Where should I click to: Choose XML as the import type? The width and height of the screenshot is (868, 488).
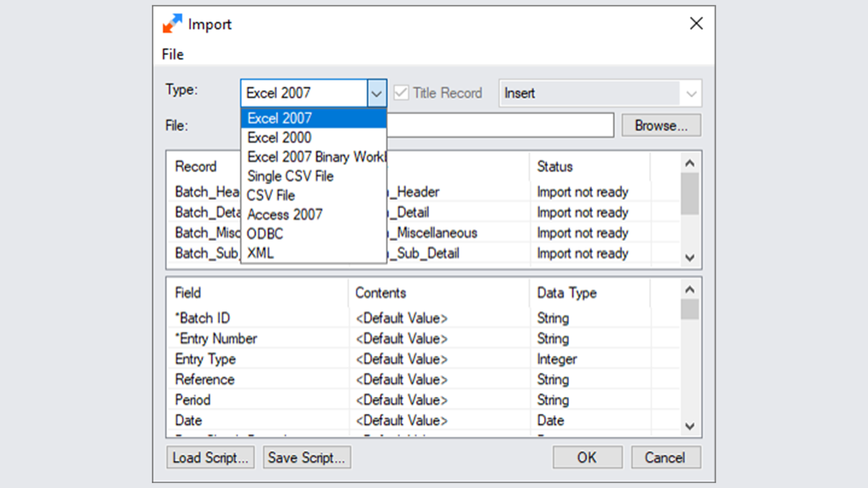(x=260, y=253)
